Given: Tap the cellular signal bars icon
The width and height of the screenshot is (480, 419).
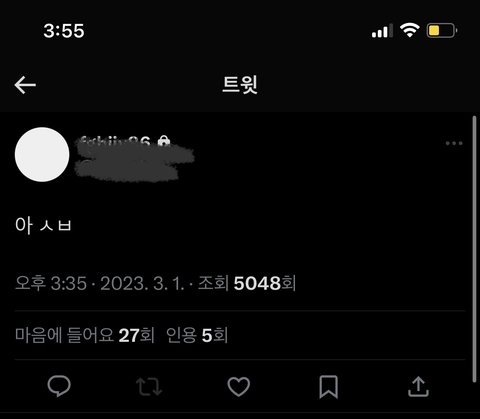Looking at the screenshot, I should [382, 31].
